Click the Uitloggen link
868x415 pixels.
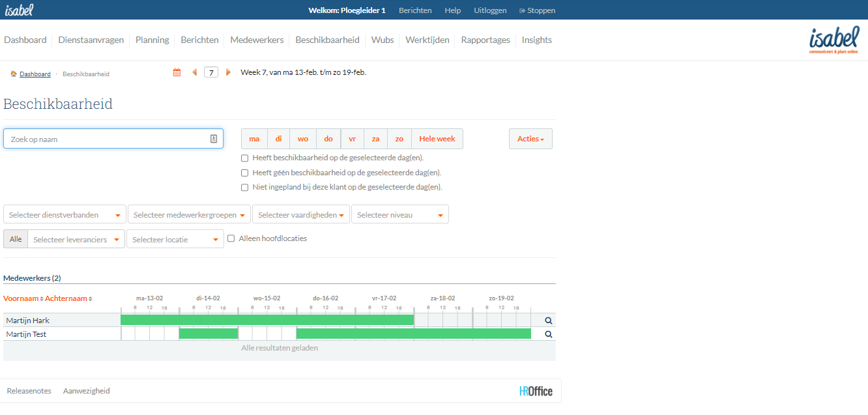click(489, 10)
